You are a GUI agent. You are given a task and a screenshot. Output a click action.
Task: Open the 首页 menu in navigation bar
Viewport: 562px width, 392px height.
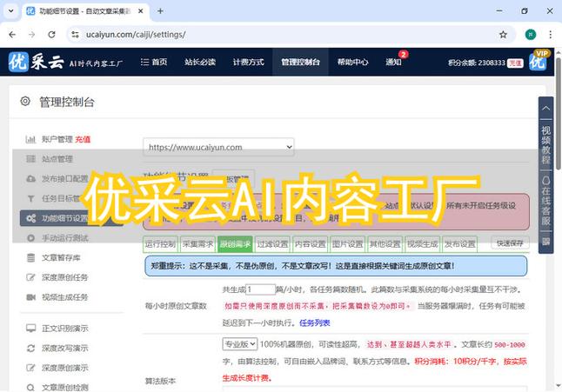pyautogui.click(x=154, y=62)
